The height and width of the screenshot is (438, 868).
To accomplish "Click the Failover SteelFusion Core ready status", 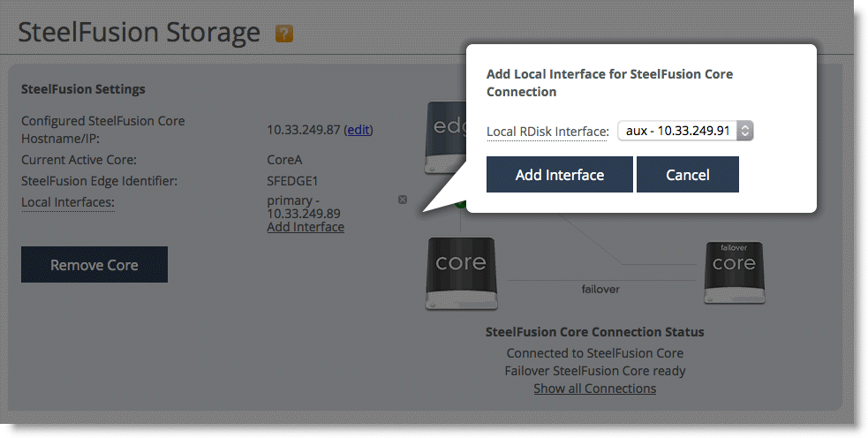I will pos(594,371).
